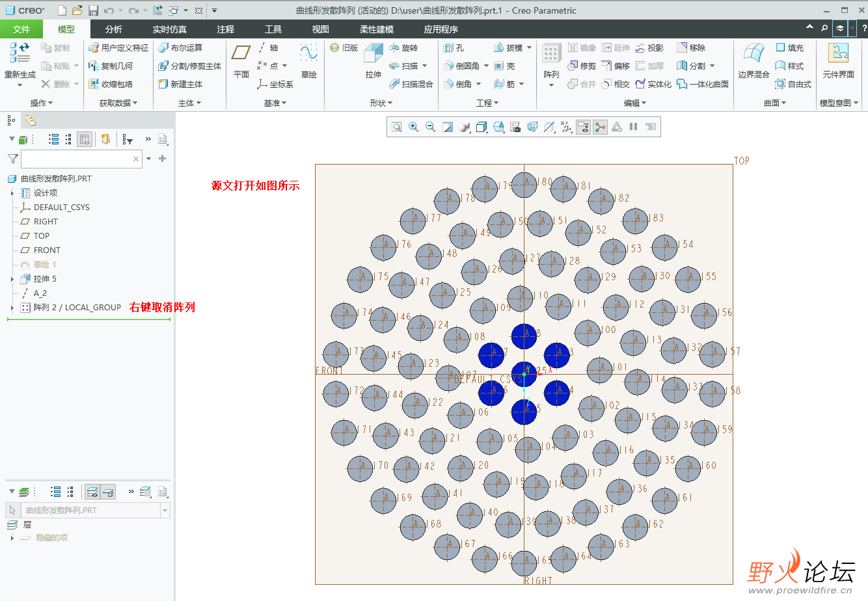Expand the Get Data (获取数据) group dropdown
This screenshot has height=601, width=868.
pos(118,103)
